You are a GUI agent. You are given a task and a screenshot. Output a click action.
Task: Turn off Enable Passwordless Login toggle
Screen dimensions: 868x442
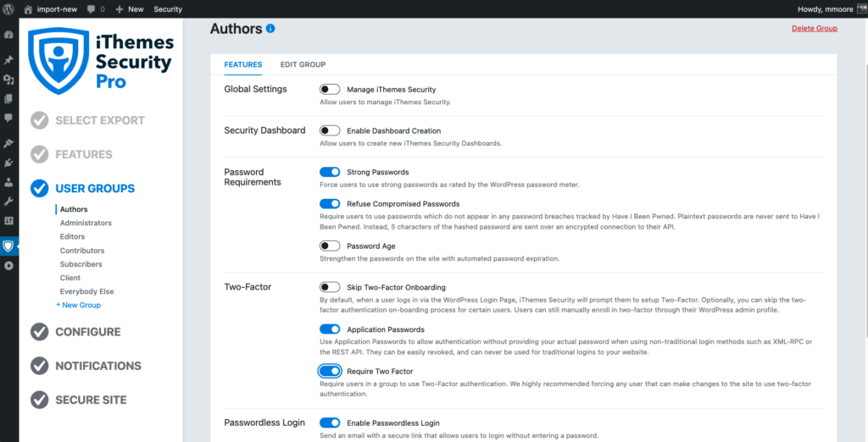point(330,423)
